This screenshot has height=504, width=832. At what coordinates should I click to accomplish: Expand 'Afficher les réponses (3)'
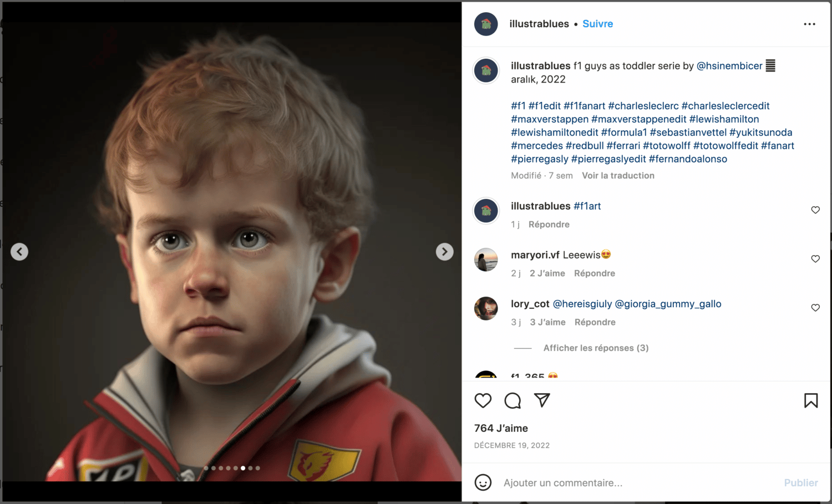pyautogui.click(x=596, y=348)
